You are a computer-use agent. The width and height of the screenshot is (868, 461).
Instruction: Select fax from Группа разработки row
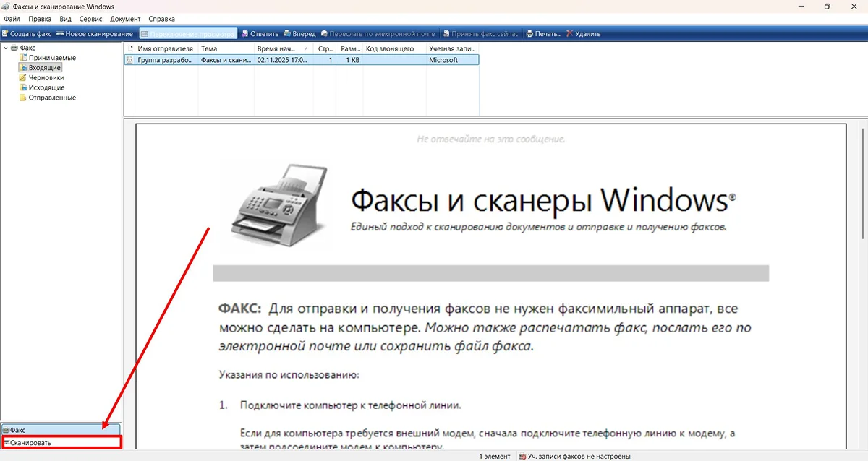click(165, 60)
